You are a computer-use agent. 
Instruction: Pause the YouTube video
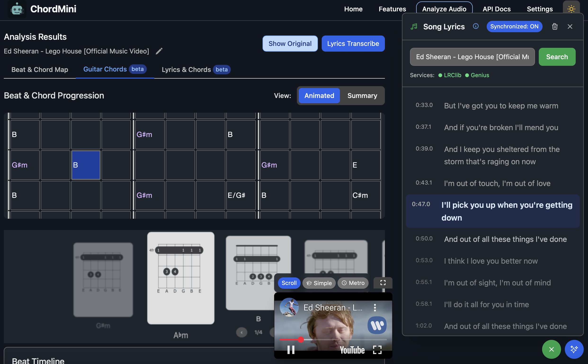point(291,350)
